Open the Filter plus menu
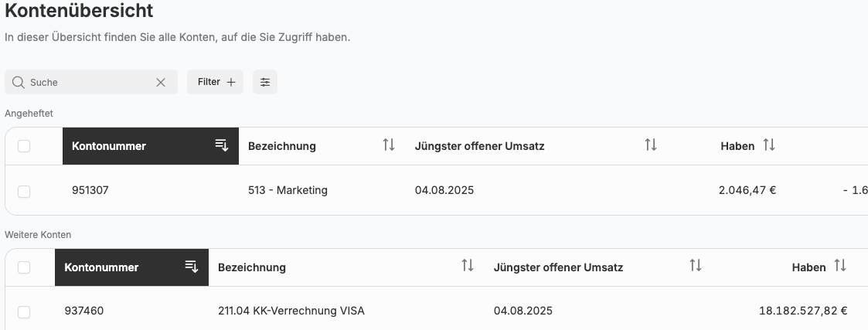The width and height of the screenshot is (868, 330). pos(216,82)
